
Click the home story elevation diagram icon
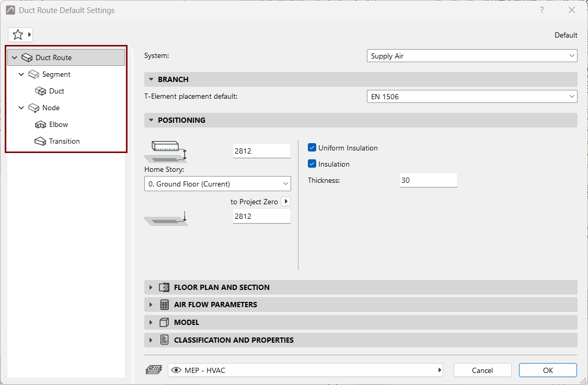166,151
